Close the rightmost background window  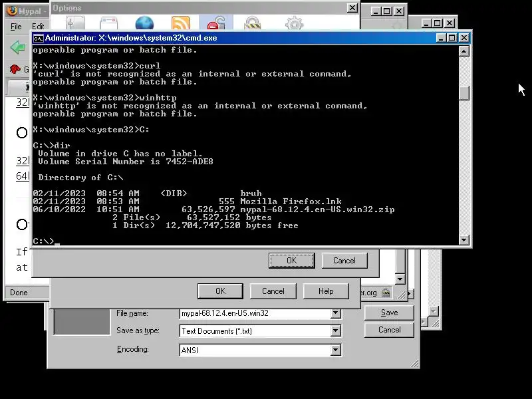(x=450, y=23)
